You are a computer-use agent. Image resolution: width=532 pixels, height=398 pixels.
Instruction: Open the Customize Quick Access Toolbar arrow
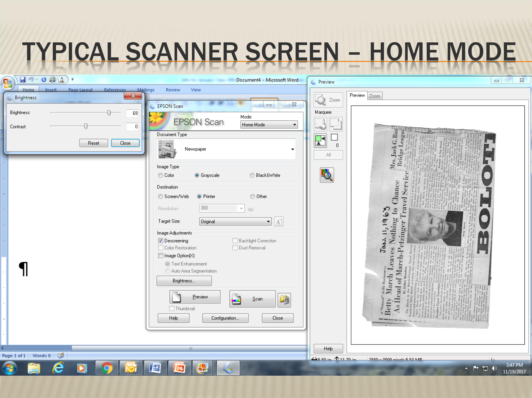tap(72, 79)
